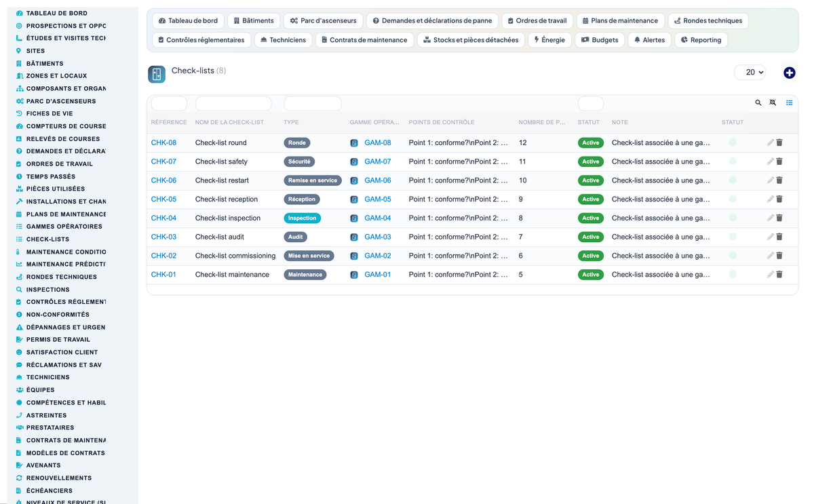The image size is (814, 504).
Task: Select Gammes opératoires in sidebar
Action: pyautogui.click(x=64, y=227)
